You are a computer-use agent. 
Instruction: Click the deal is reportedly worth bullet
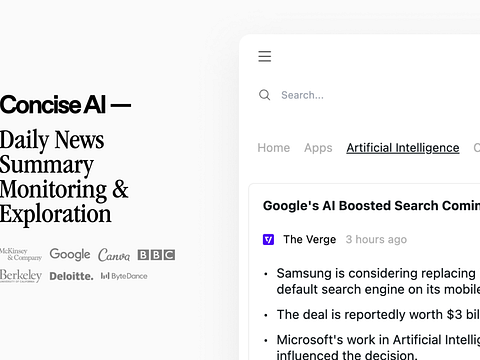point(378,314)
